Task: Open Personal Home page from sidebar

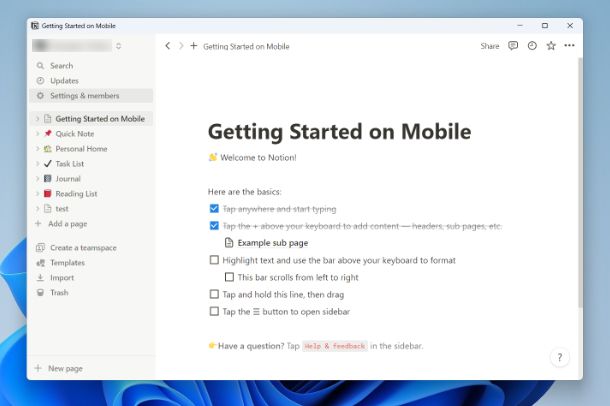Action: (x=91, y=149)
